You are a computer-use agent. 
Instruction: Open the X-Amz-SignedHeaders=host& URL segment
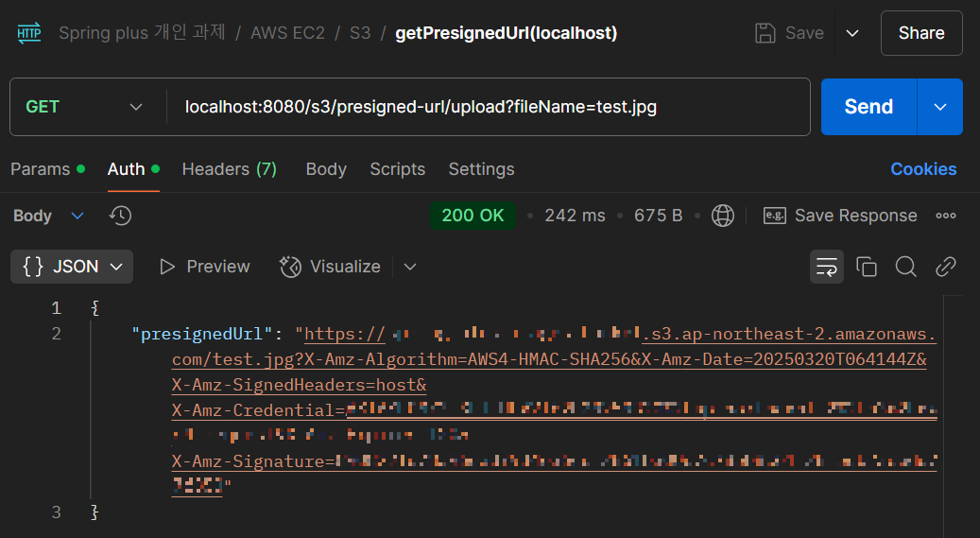299,386
